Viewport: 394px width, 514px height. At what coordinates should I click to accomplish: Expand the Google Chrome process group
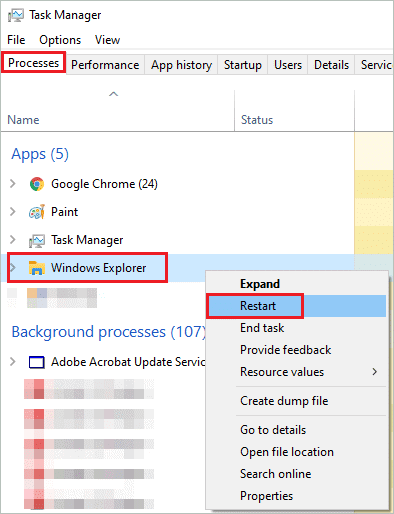(x=13, y=184)
